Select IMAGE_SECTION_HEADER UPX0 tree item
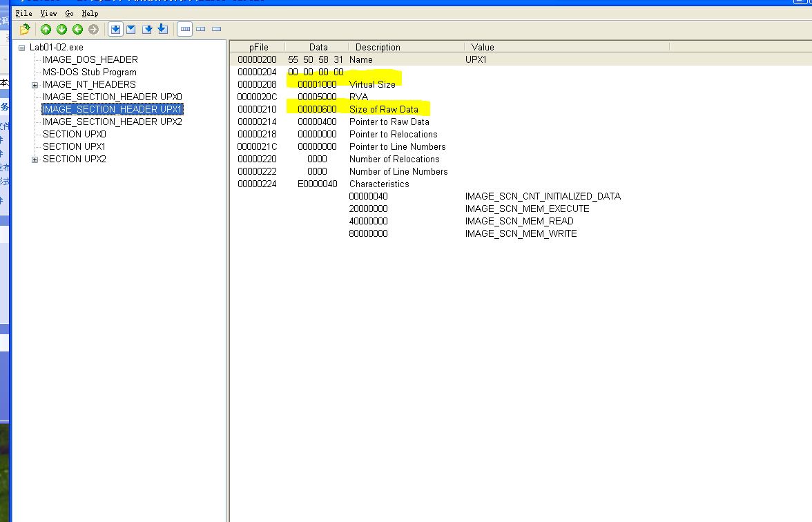 113,97
